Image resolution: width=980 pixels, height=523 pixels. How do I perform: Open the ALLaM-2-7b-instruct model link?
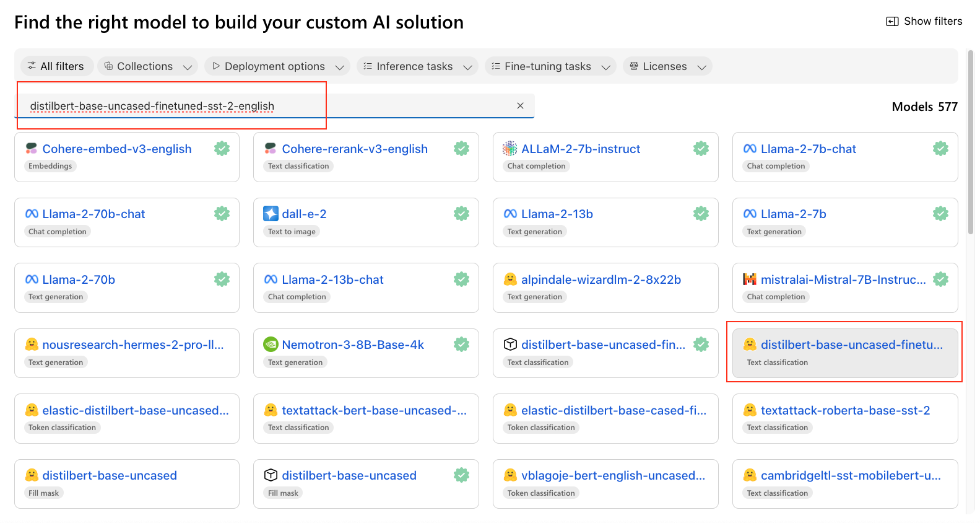point(581,149)
